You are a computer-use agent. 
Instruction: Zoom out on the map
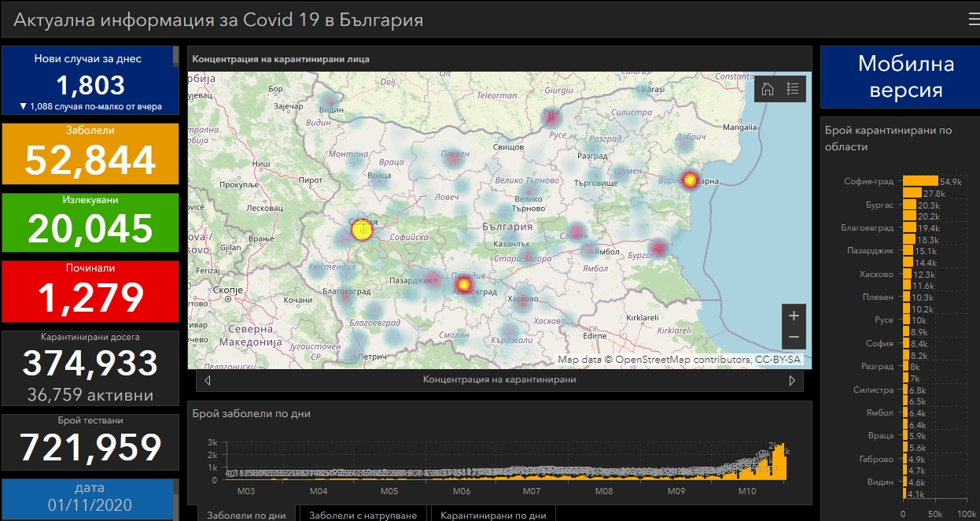pyautogui.click(x=794, y=337)
